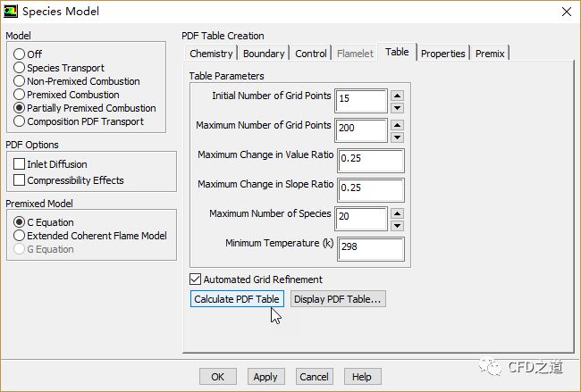Image resolution: width=581 pixels, height=392 pixels.
Task: Decrease Initial Number of Grid Points
Action: click(x=398, y=108)
